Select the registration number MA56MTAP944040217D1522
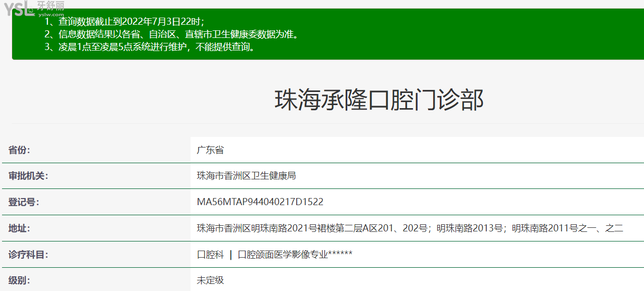The image size is (644, 291). [260, 202]
